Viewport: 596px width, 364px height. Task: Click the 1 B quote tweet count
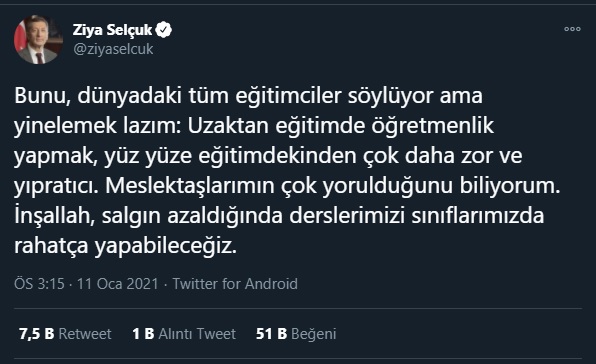(143, 334)
